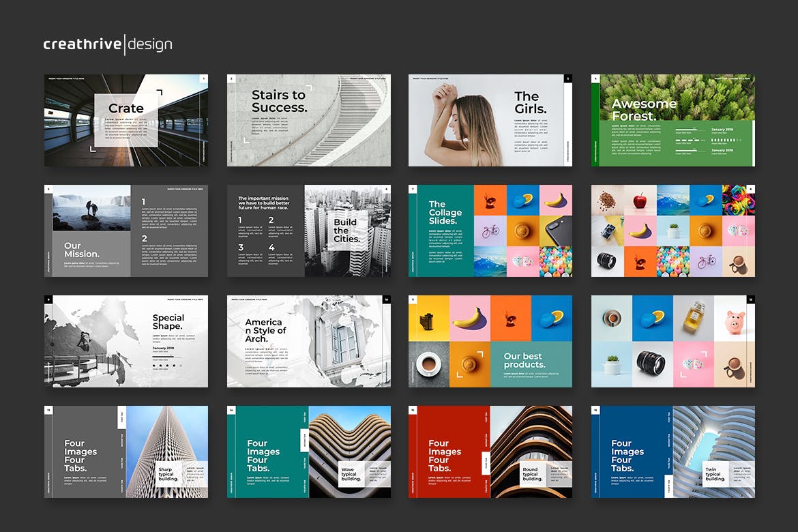Click the Our best products caption
This screenshot has width=798, height=532.
click(x=524, y=361)
